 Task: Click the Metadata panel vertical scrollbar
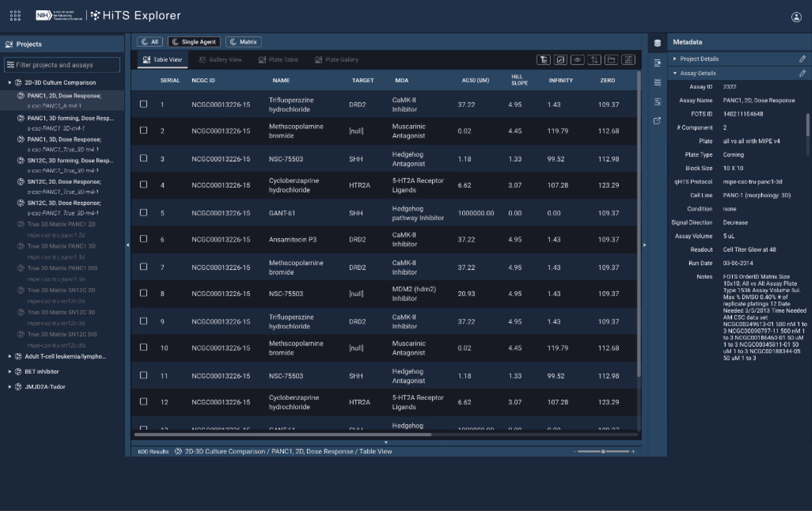point(808,125)
